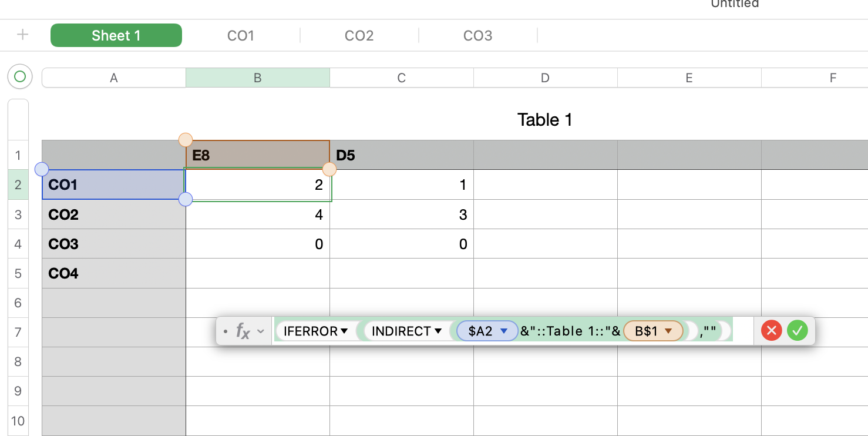Accept the formula with the green checkmark

tap(797, 331)
